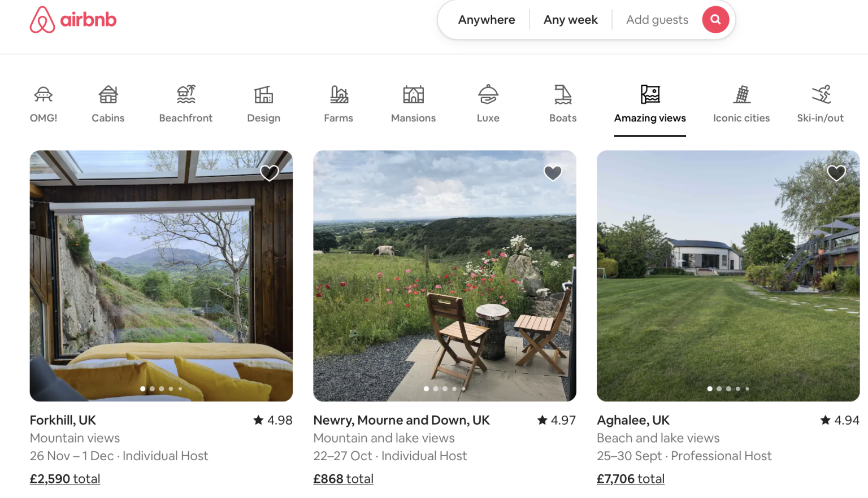This screenshot has height=498, width=868.
Task: Choose the Farms category icon
Action: tap(338, 95)
